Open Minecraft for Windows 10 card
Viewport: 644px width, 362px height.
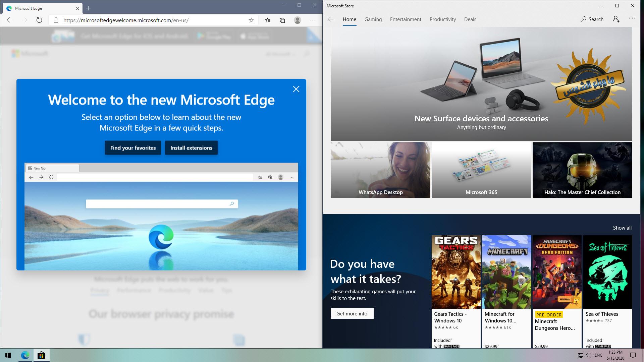506,292
